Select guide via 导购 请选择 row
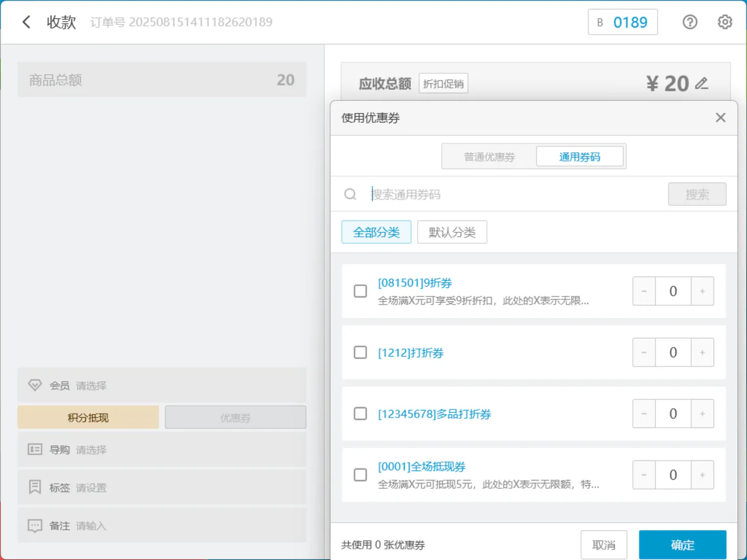This screenshot has width=747, height=560. (162, 450)
